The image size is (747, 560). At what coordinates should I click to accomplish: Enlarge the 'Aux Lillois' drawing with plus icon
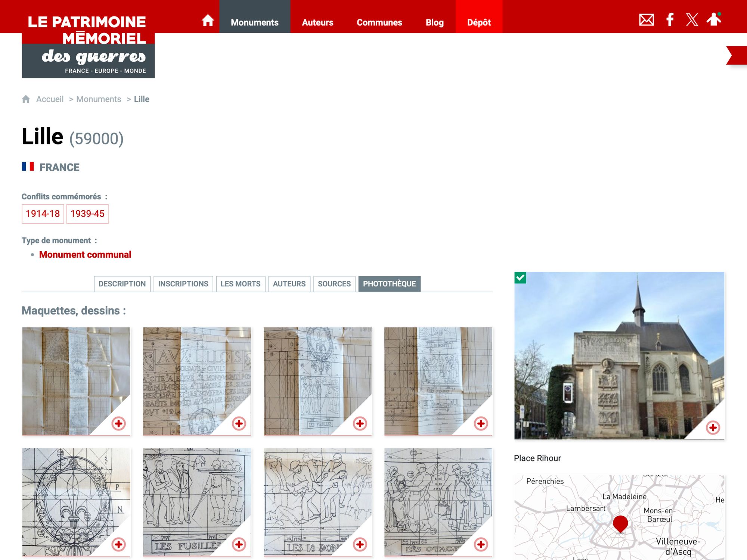pyautogui.click(x=239, y=423)
